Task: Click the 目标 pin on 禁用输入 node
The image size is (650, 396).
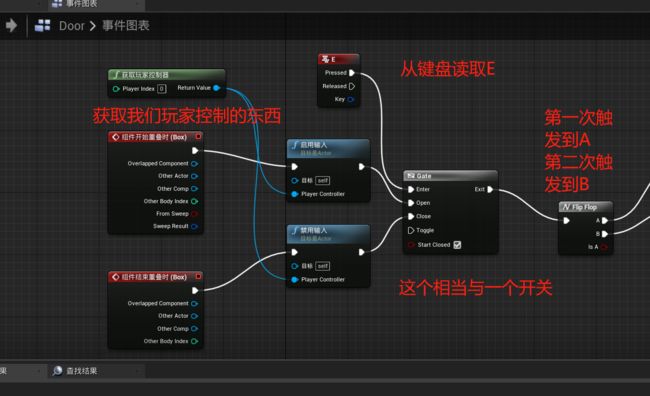Action: point(295,266)
